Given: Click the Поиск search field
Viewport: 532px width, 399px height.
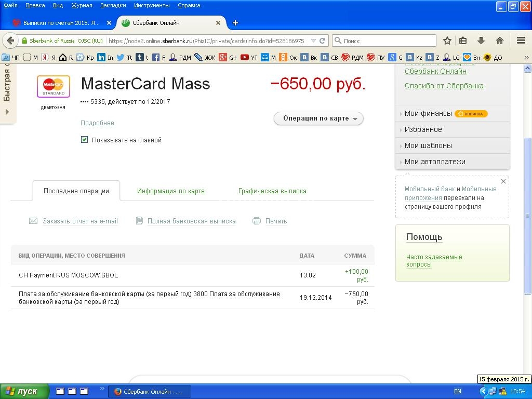Looking at the screenshot, I should (x=384, y=41).
